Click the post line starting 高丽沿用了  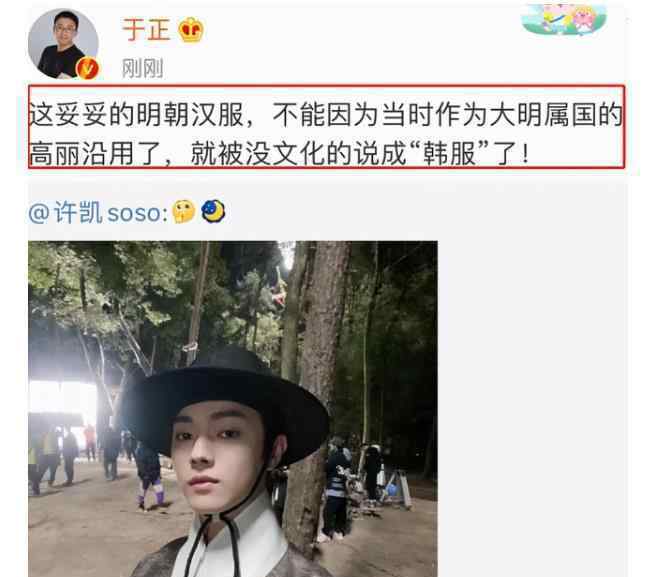click(279, 153)
